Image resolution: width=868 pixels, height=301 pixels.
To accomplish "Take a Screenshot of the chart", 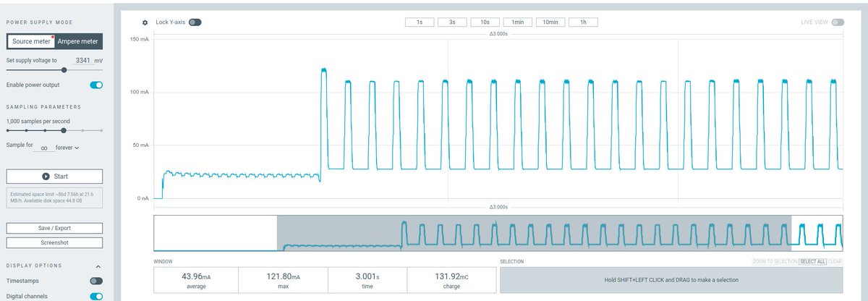I will click(x=54, y=242).
